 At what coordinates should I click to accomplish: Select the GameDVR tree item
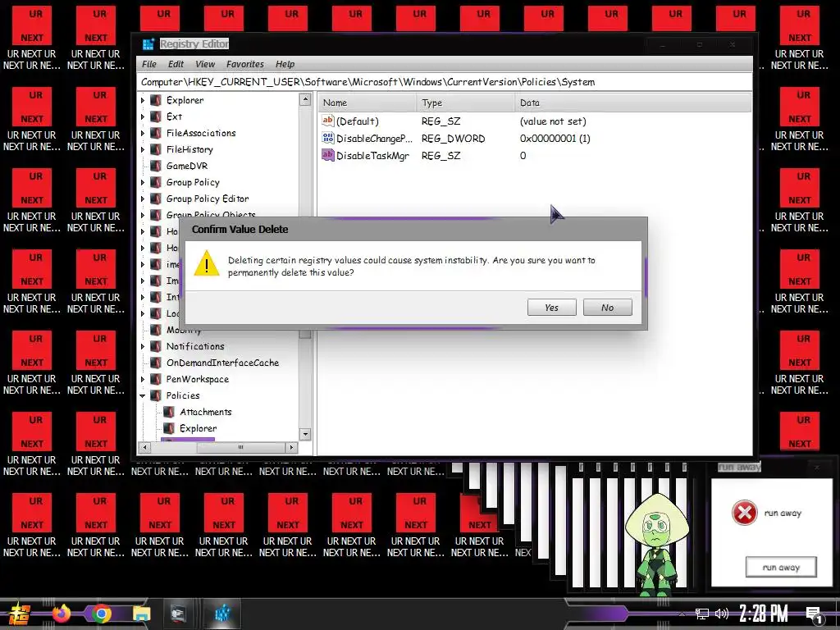pyautogui.click(x=187, y=166)
